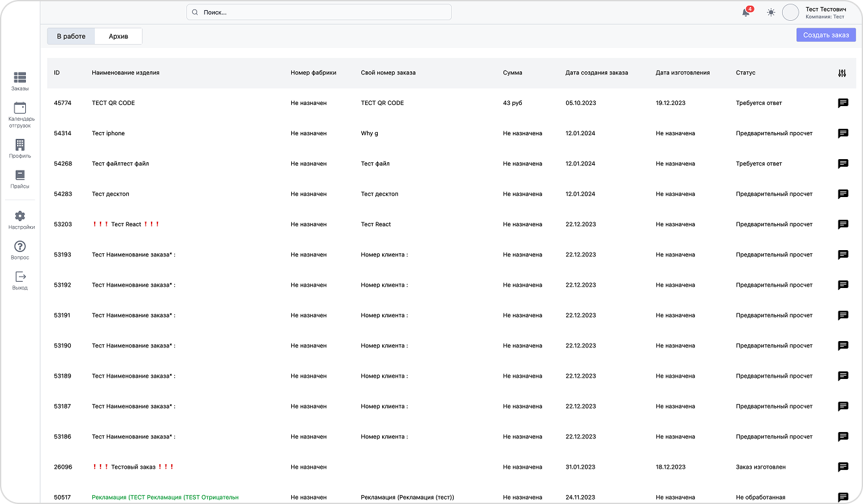This screenshot has height=504, width=863.
Task: Switch to the В работе tab
Action: click(x=71, y=36)
